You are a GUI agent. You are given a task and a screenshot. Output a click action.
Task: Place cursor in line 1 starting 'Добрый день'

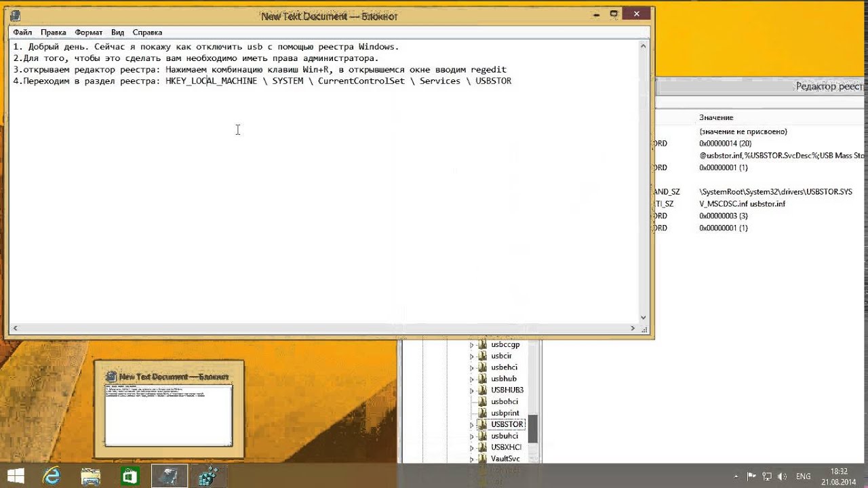pos(206,47)
